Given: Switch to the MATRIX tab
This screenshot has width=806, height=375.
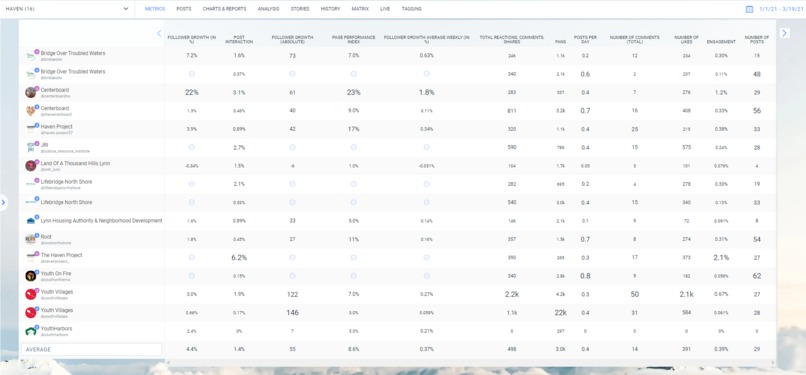Looking at the screenshot, I should [x=360, y=9].
